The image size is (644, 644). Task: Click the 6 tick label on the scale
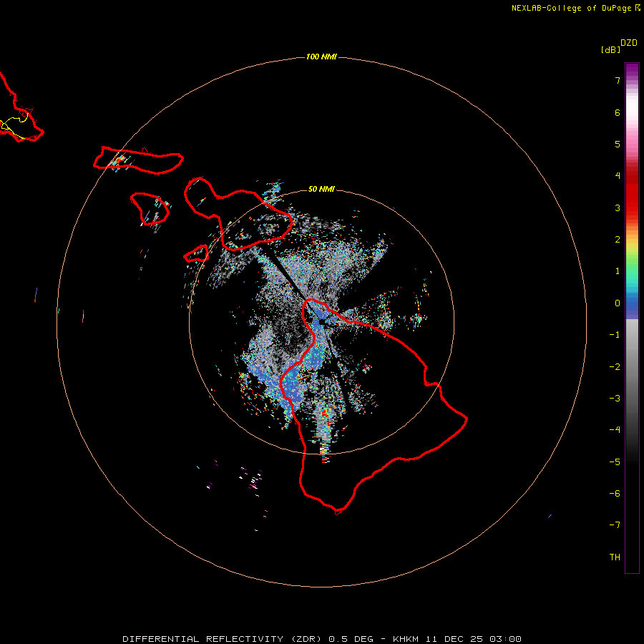[618, 112]
